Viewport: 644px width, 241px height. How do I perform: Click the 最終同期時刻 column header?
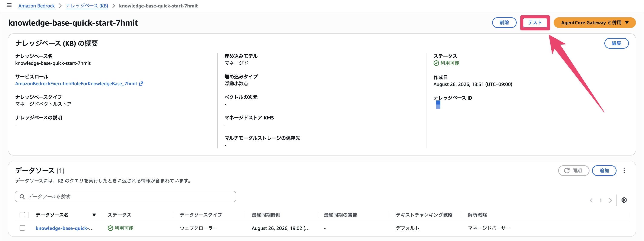[266, 215]
